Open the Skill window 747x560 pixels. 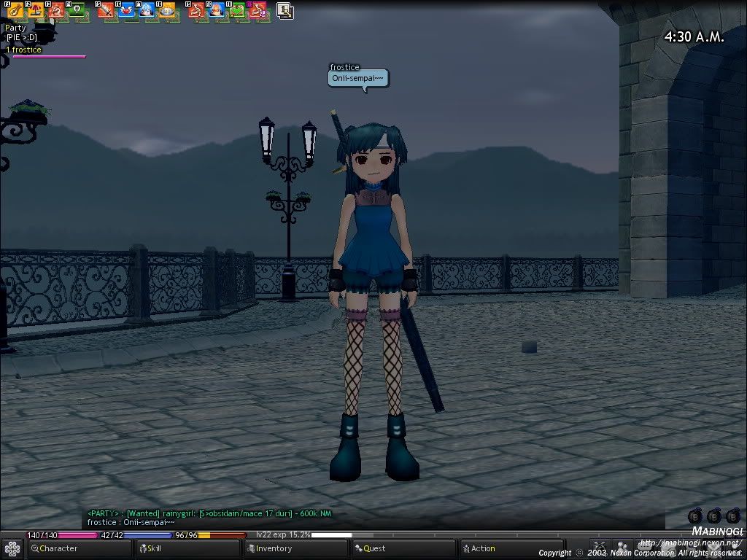tap(187, 548)
